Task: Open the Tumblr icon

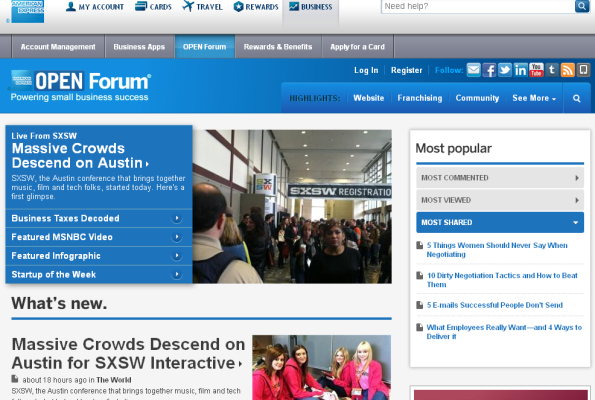Action: 552,70
